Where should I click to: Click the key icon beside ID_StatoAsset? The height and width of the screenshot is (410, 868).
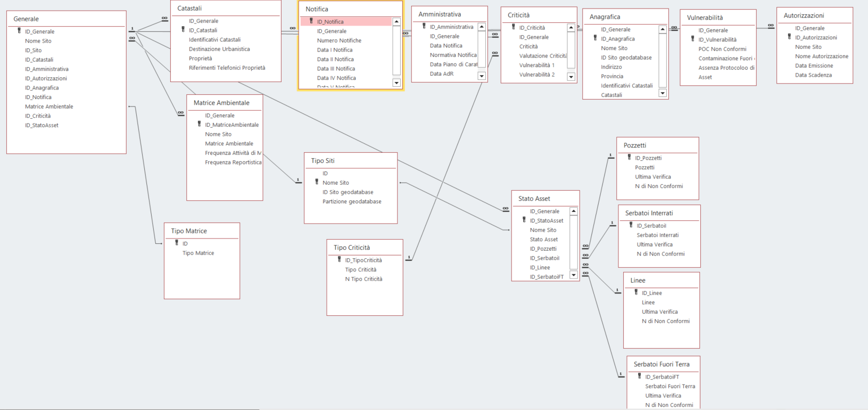click(524, 220)
